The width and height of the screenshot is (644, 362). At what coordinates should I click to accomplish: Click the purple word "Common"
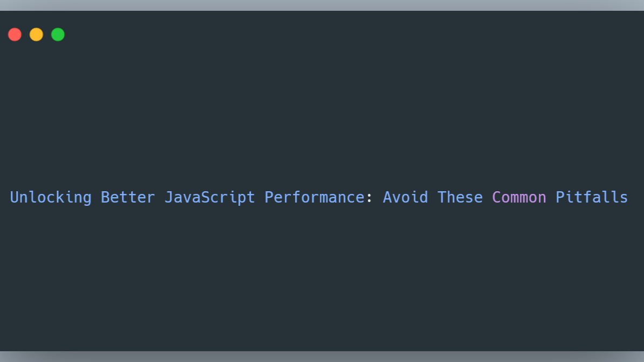[519, 197]
